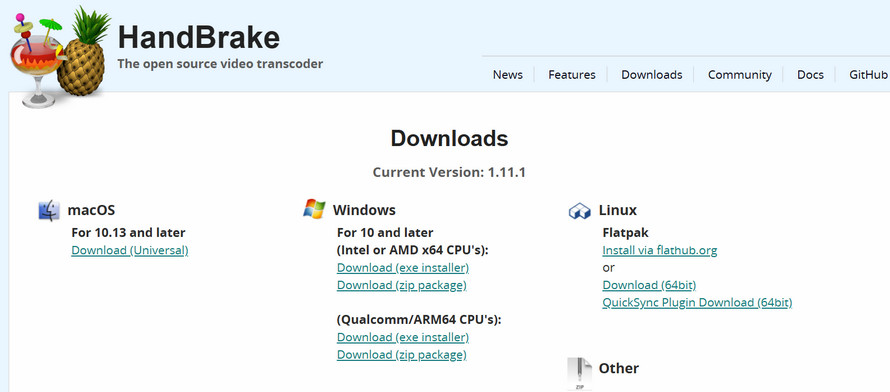The image size is (890, 392).
Task: Click the Windows section heading
Action: 364,210
